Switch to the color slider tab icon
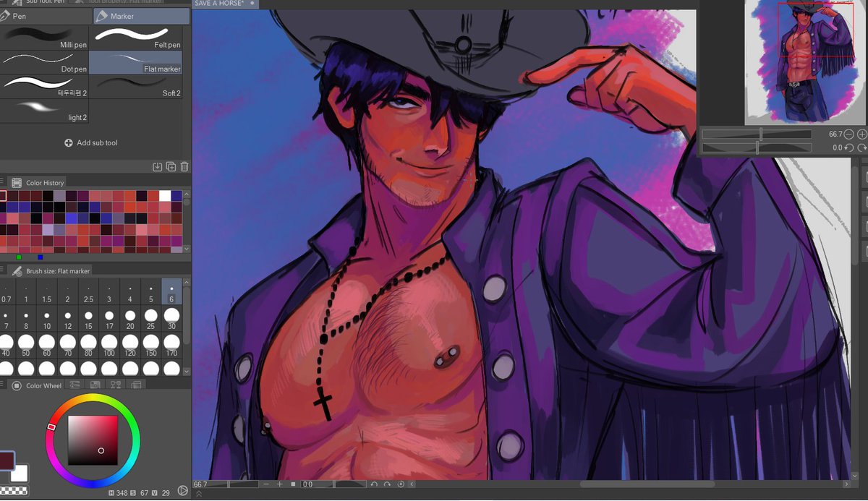This screenshot has width=868, height=501. point(74,385)
